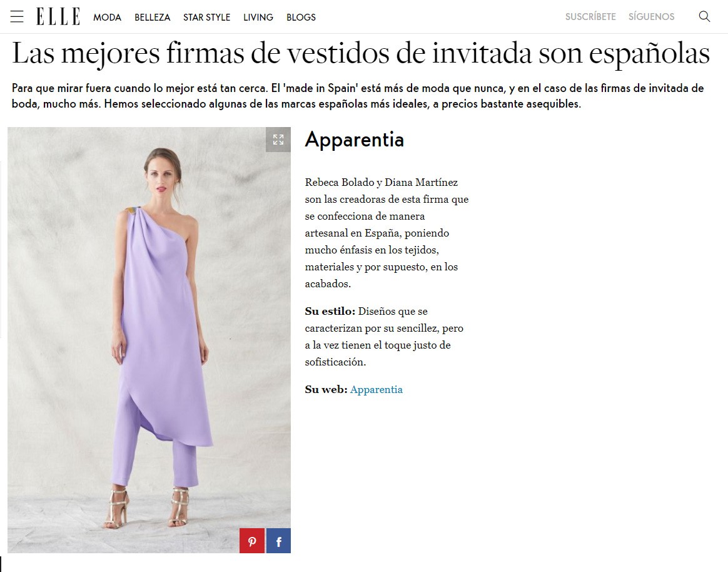Image resolution: width=728 pixels, height=572 pixels.
Task: Open the lilac dress model photo
Action: click(149, 340)
